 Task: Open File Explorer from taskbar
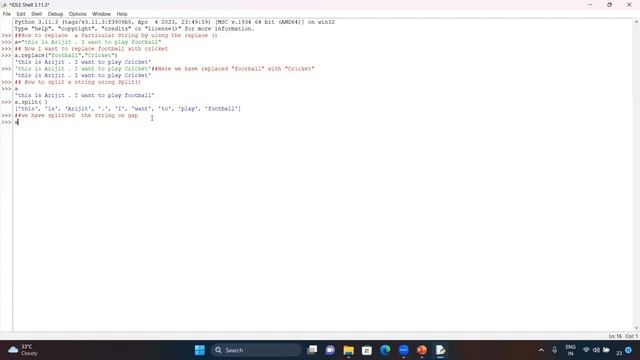click(349, 350)
